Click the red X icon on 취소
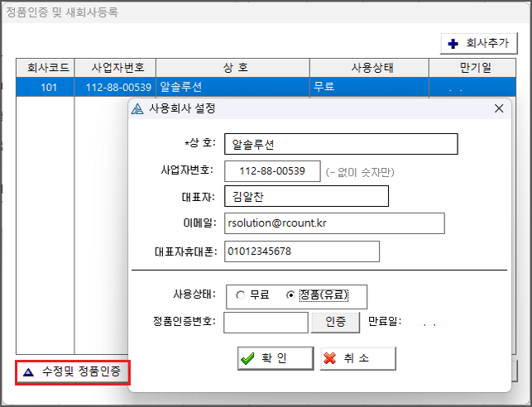Image resolution: width=532 pixels, height=407 pixels. pos(329,358)
